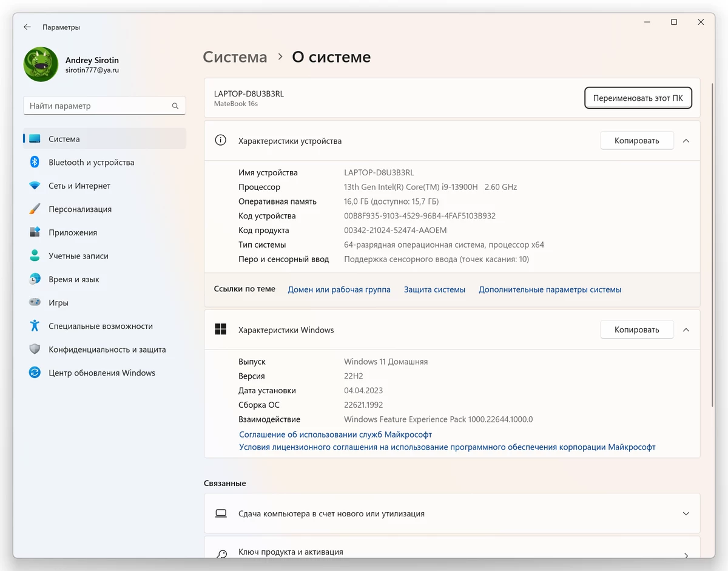Viewport: 728px width, 571px height.
Task: Maximize the Параметры window
Action: (673, 22)
